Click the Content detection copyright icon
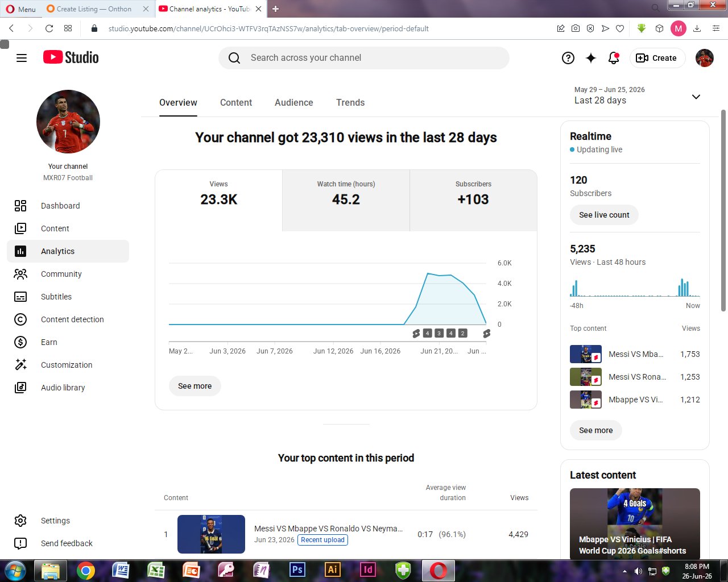The height and width of the screenshot is (582, 728). [20, 319]
